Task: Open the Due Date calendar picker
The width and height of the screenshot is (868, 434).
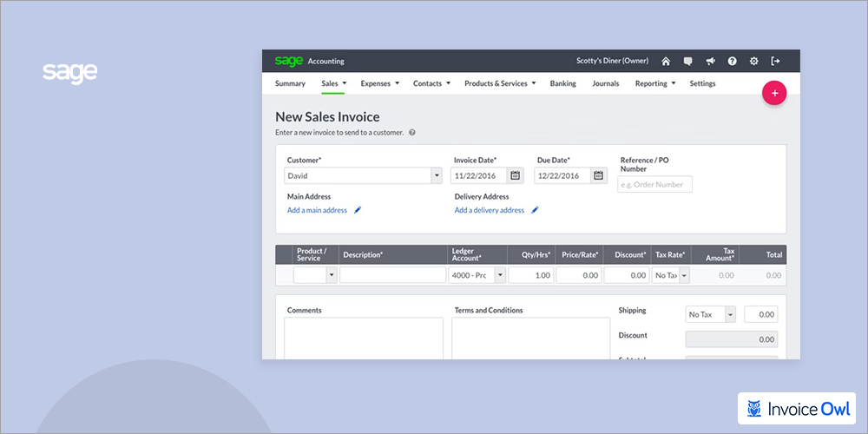Action: (x=598, y=175)
